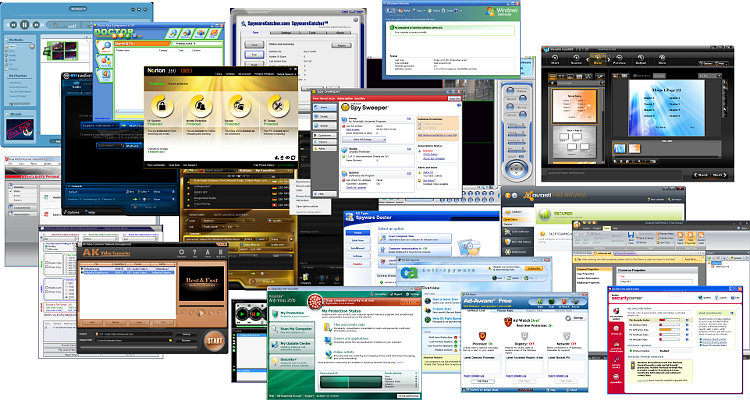Viewport: 750px width, 400px height.
Task: Click the Spy Sweeper logo
Action: point(365,107)
